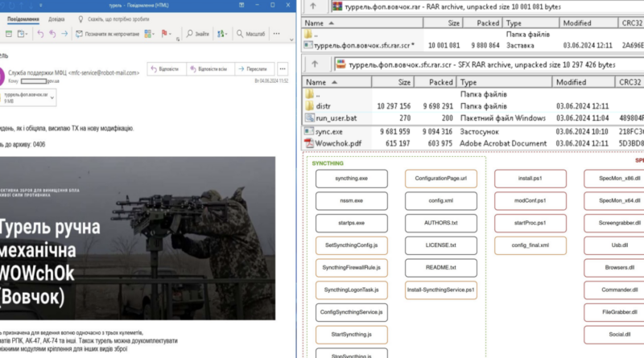Click the archive icon in Outlook ribbon
The image size is (644, 358).
(9, 34)
